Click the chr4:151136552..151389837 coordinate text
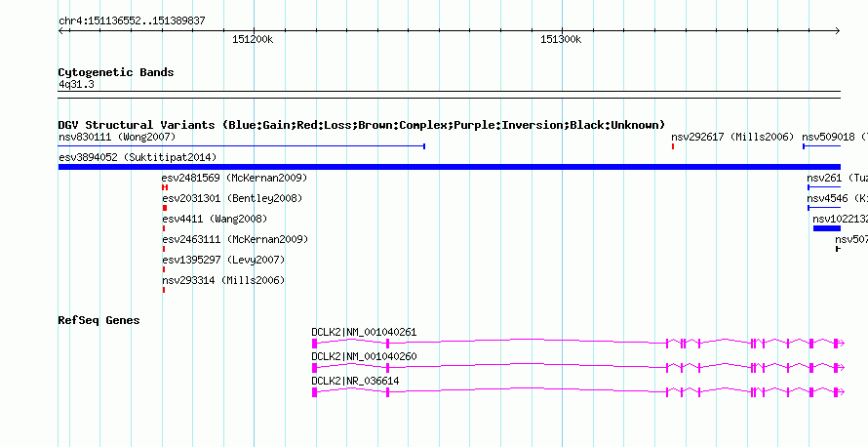868x447 pixels. (132, 21)
